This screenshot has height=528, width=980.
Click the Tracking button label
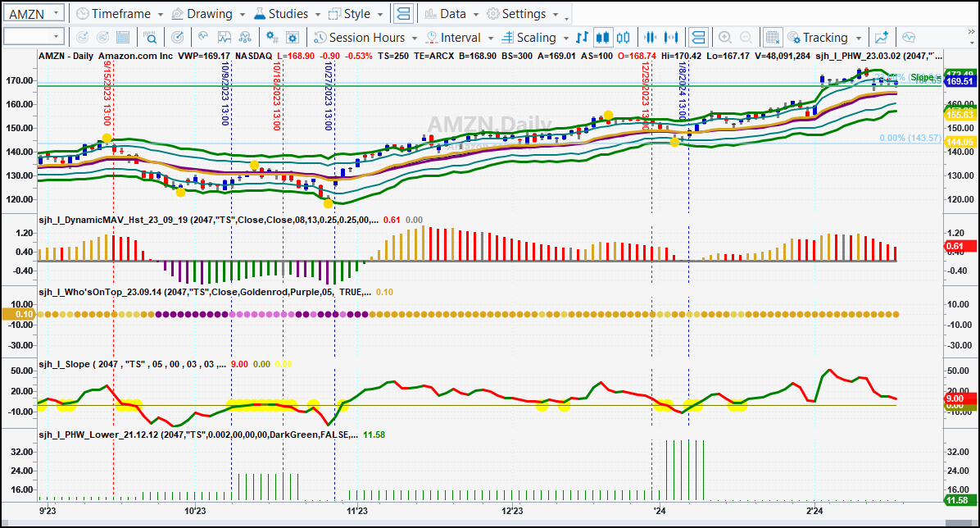tap(825, 38)
